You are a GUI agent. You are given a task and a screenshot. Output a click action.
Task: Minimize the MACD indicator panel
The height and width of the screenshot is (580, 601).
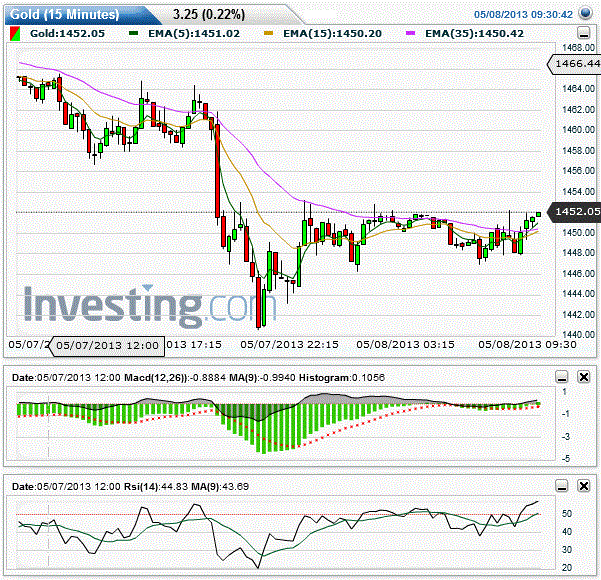tap(562, 377)
